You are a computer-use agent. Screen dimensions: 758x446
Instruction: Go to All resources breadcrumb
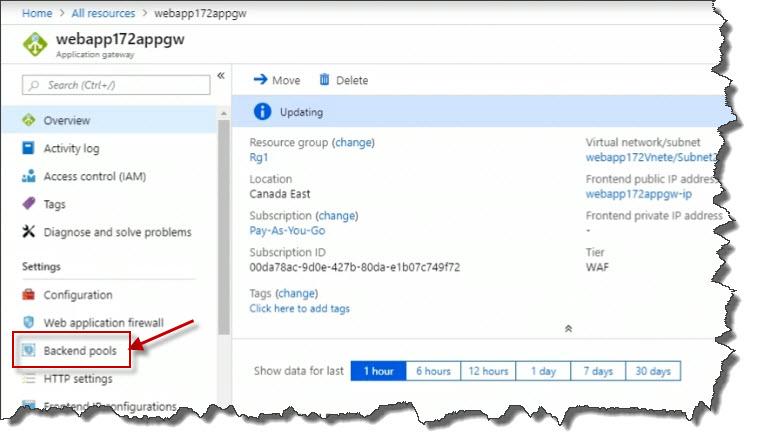103,13
